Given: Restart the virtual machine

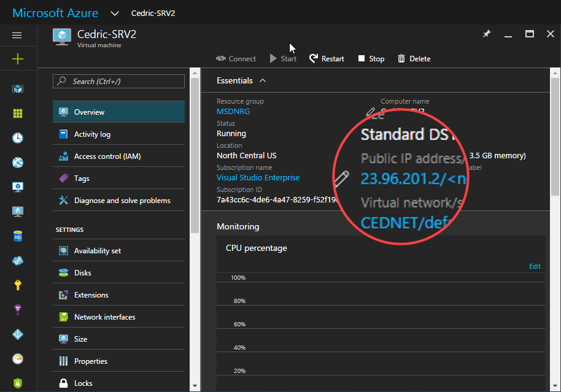Looking at the screenshot, I should [327, 59].
